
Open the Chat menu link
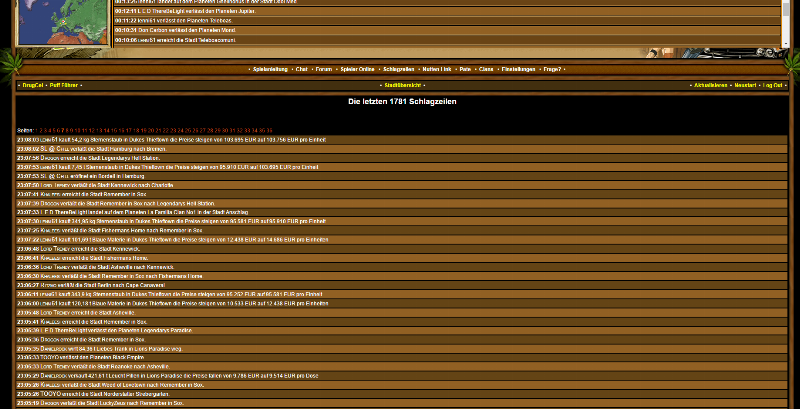(302, 69)
